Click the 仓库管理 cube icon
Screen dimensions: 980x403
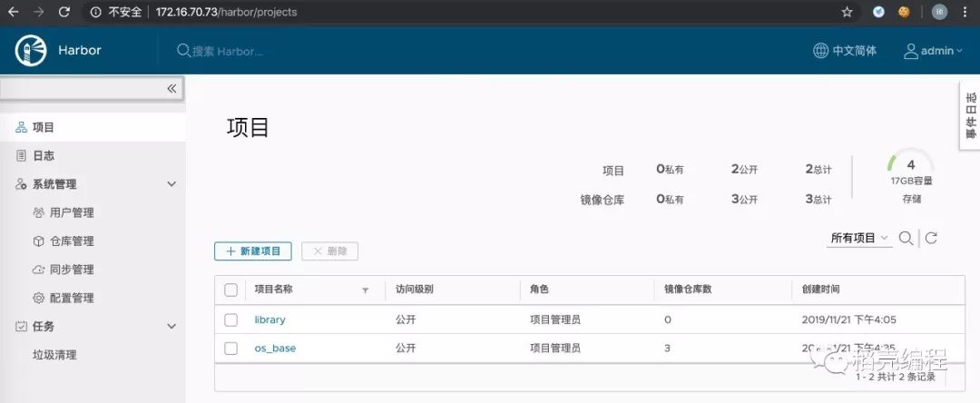(38, 241)
